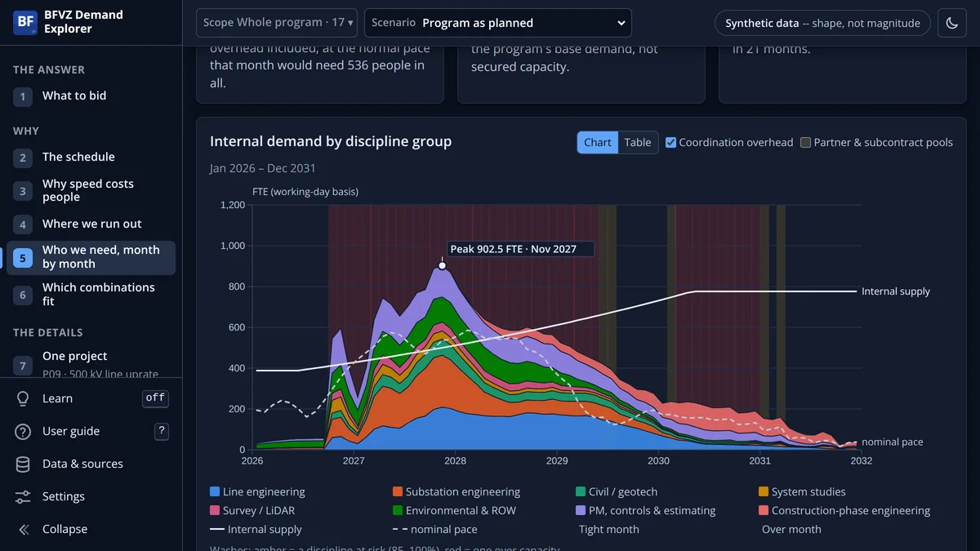Enable Partner & subcontract pools checkbox
The image size is (980, 551).
(805, 142)
